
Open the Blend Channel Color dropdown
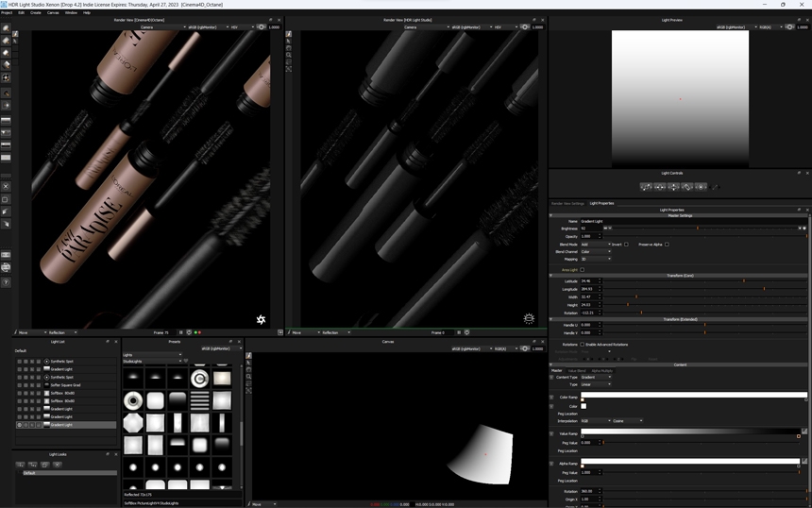click(x=596, y=252)
